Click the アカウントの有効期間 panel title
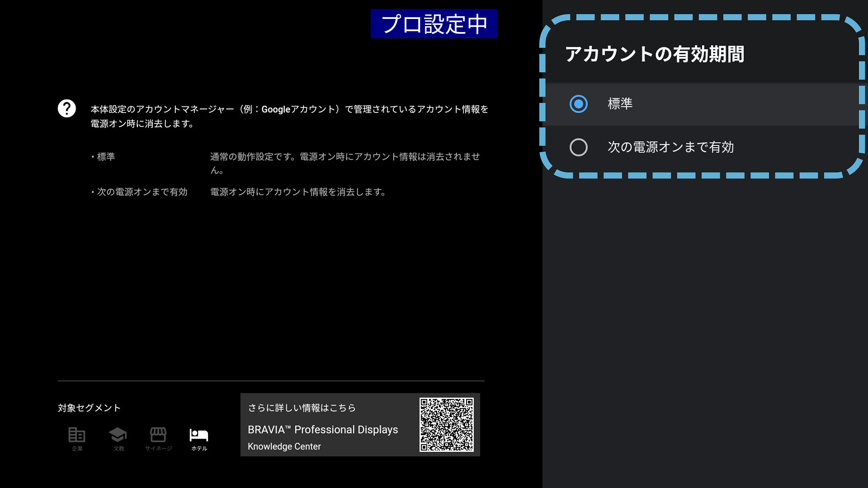This screenshot has width=868, height=488. (654, 54)
